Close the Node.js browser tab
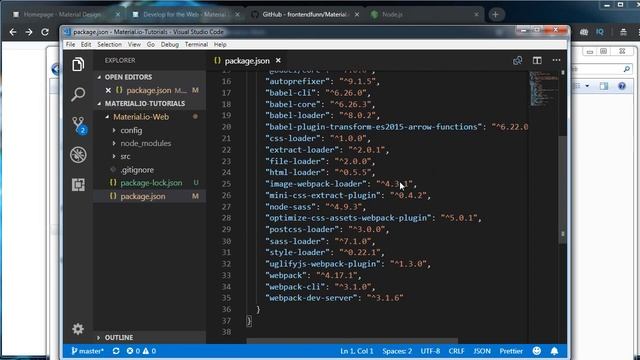The height and width of the screenshot is (360, 640). point(476,14)
